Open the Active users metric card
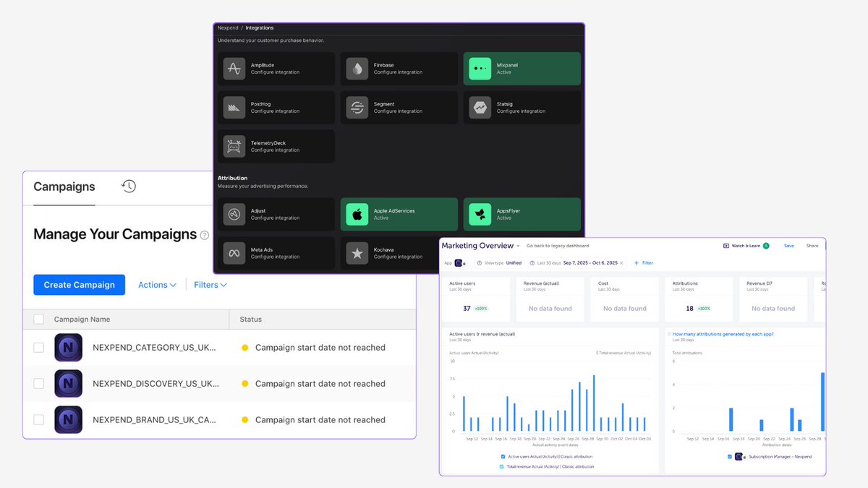Viewport: 868px width, 488px height. point(476,299)
